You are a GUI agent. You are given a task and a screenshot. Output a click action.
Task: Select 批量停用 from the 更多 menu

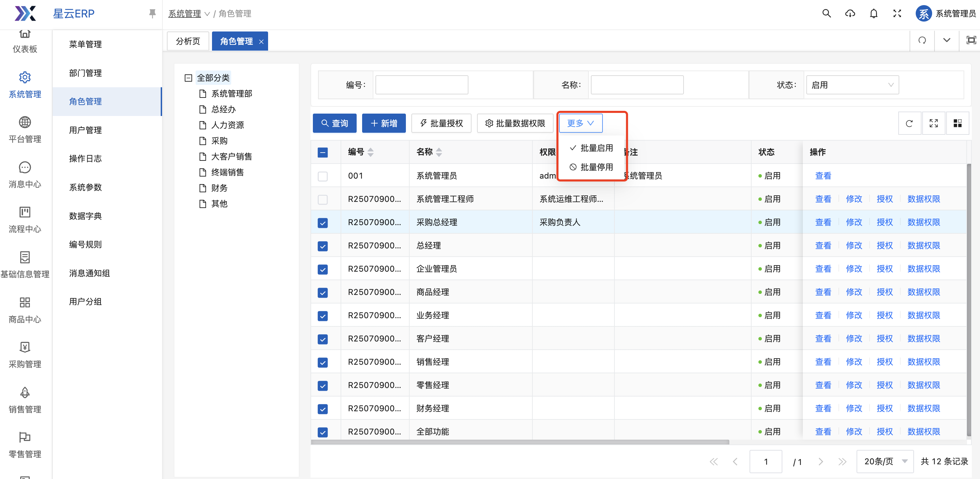(x=592, y=167)
